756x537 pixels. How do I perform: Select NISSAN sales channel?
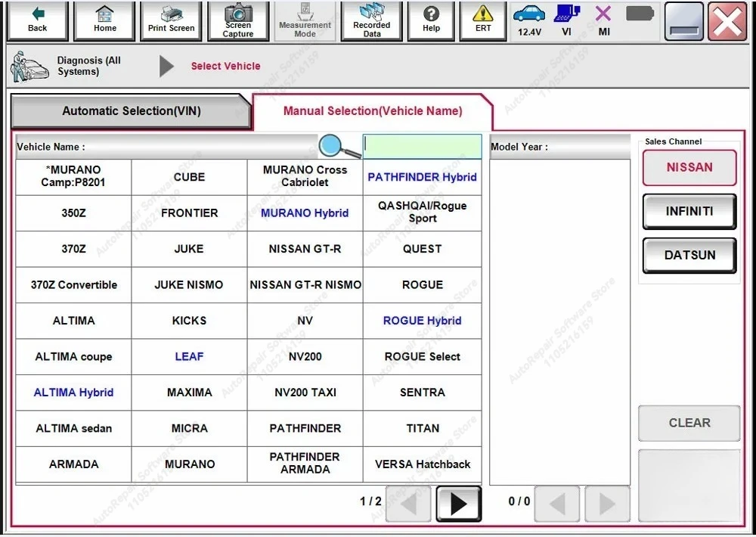tap(688, 167)
